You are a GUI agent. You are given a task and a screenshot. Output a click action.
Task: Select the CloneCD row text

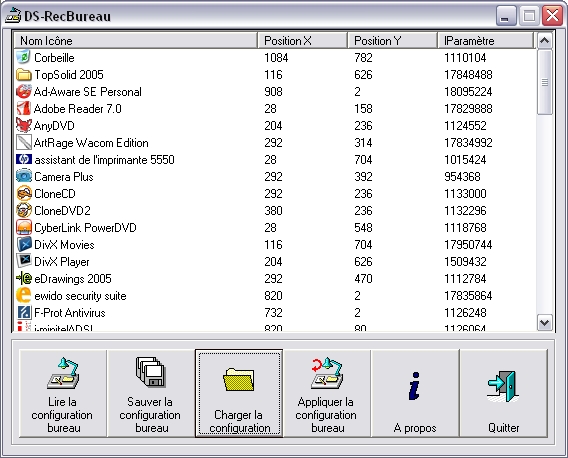[x=55, y=194]
